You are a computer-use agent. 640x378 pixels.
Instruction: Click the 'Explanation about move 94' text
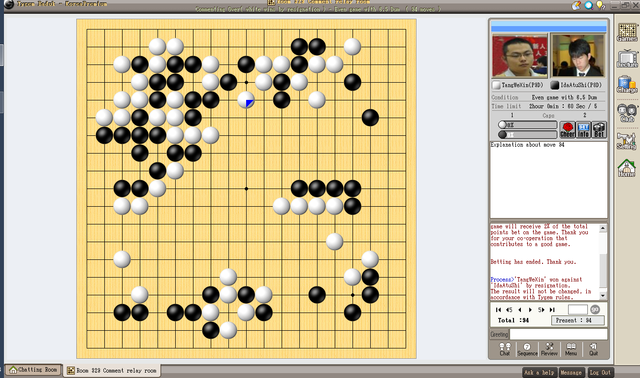pos(528,145)
